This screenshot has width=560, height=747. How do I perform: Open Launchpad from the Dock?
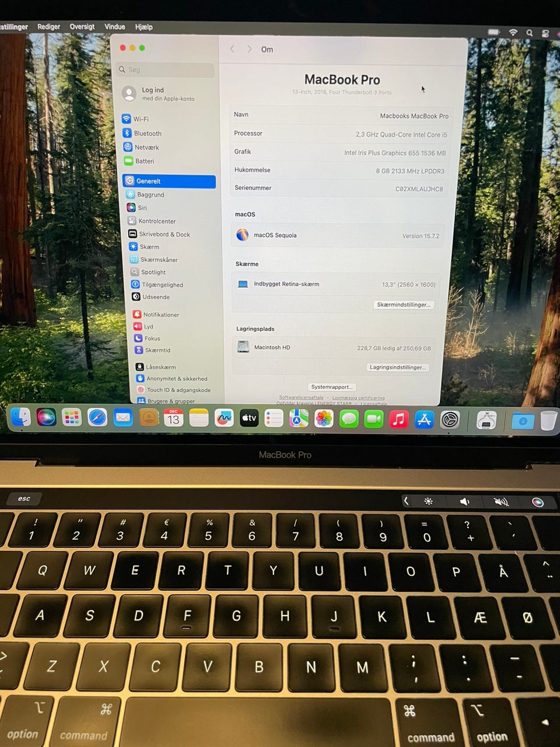click(x=72, y=417)
